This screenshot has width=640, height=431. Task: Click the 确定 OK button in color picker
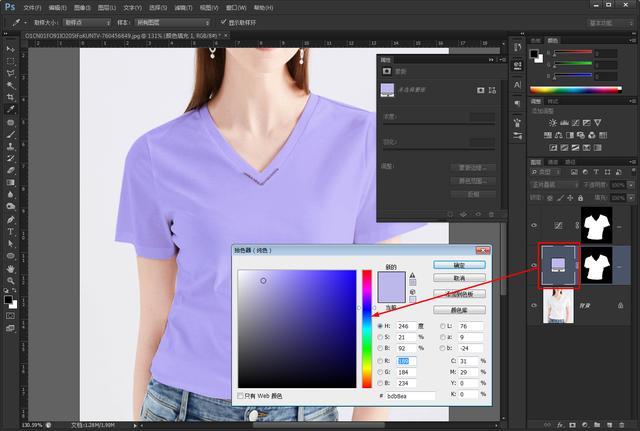[x=459, y=265]
